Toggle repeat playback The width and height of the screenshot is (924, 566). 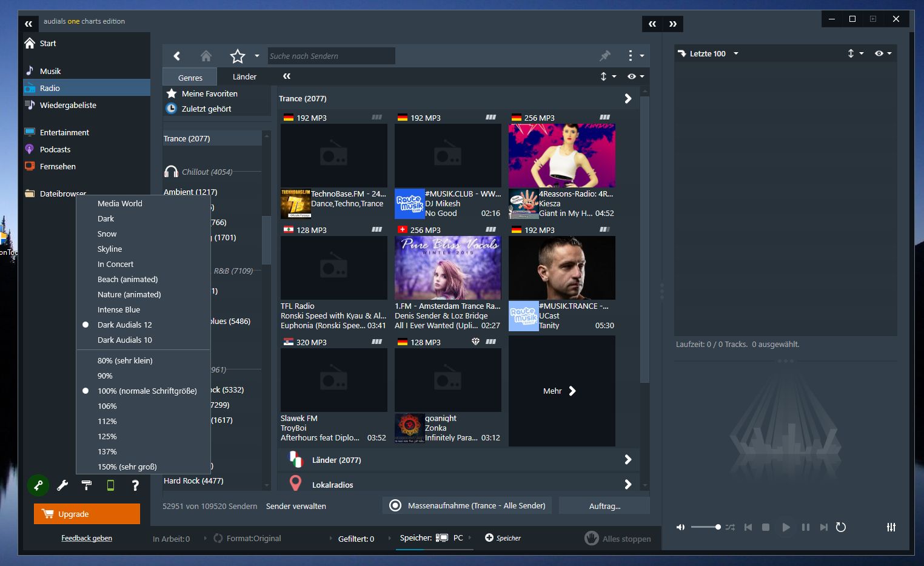click(841, 527)
